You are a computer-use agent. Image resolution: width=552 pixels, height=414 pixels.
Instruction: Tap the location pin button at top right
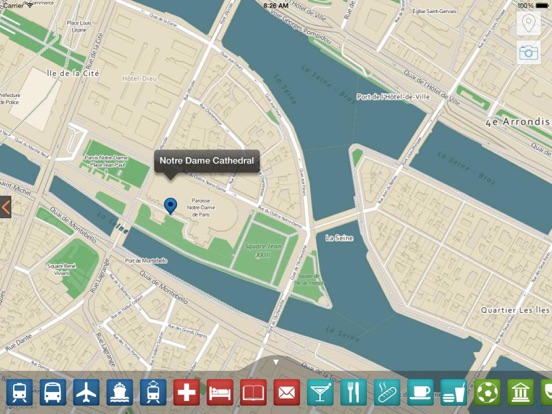click(529, 24)
